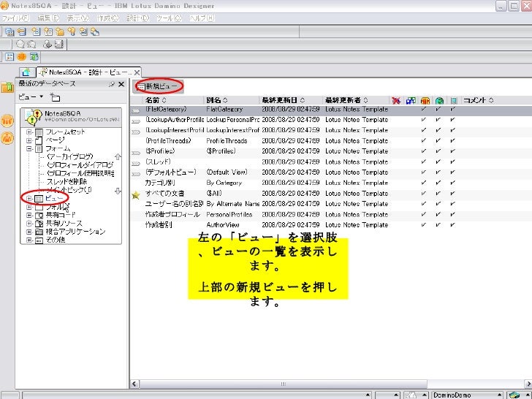Image resolution: width=532 pixels, height=399 pixels.
Task: Expand the ビュー tree node
Action: point(29,199)
